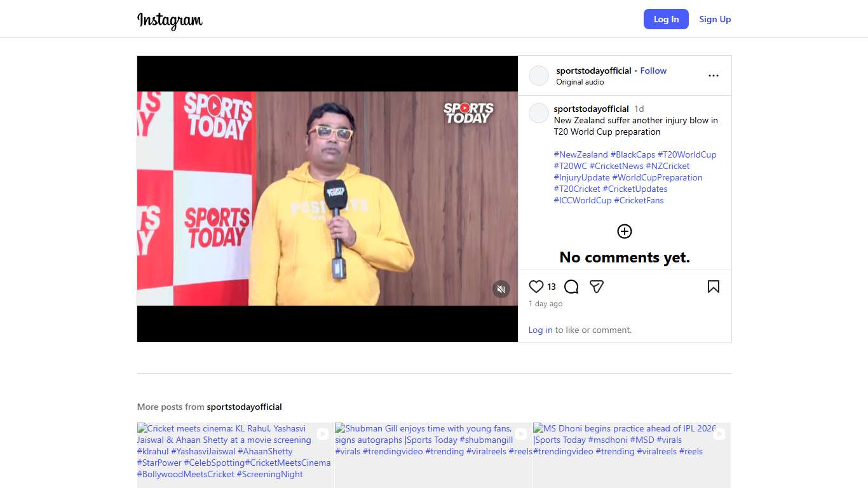Click the caption author's avatar
The height and width of the screenshot is (488, 868).
pyautogui.click(x=539, y=113)
